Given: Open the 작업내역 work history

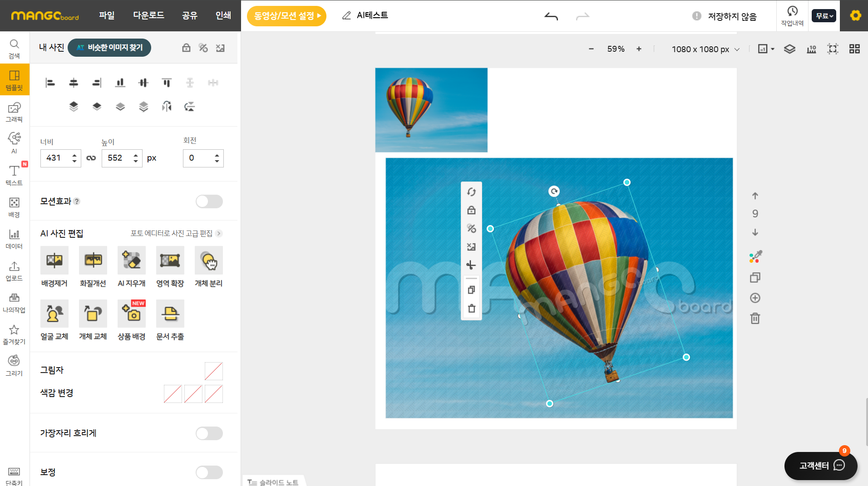Looking at the screenshot, I should (x=792, y=16).
